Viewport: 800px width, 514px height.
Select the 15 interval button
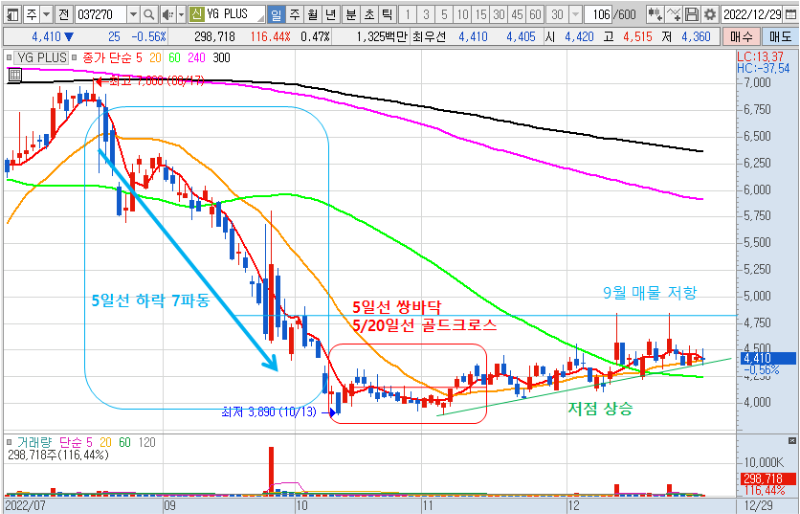coord(481,14)
